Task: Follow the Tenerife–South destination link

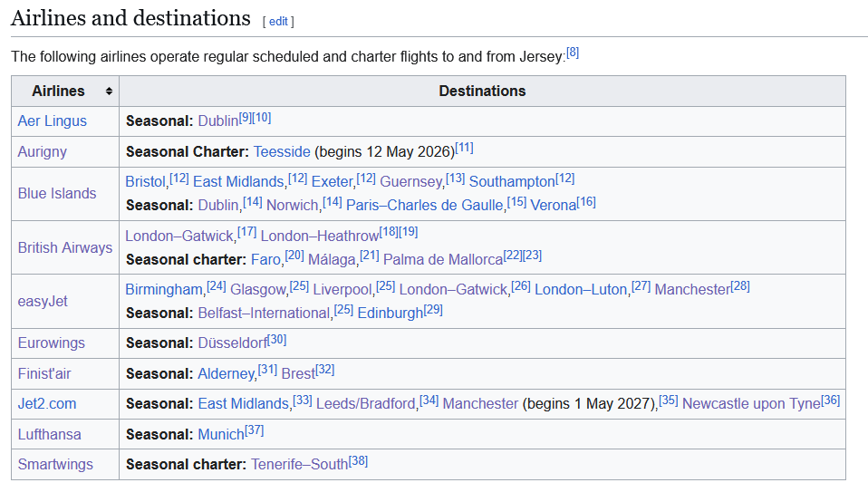Action: (x=299, y=464)
